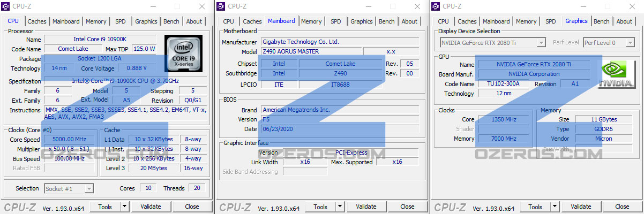Expand Tools dropdown arrow in left window
Image resolution: width=644 pixels, height=214 pixels.
click(x=124, y=207)
